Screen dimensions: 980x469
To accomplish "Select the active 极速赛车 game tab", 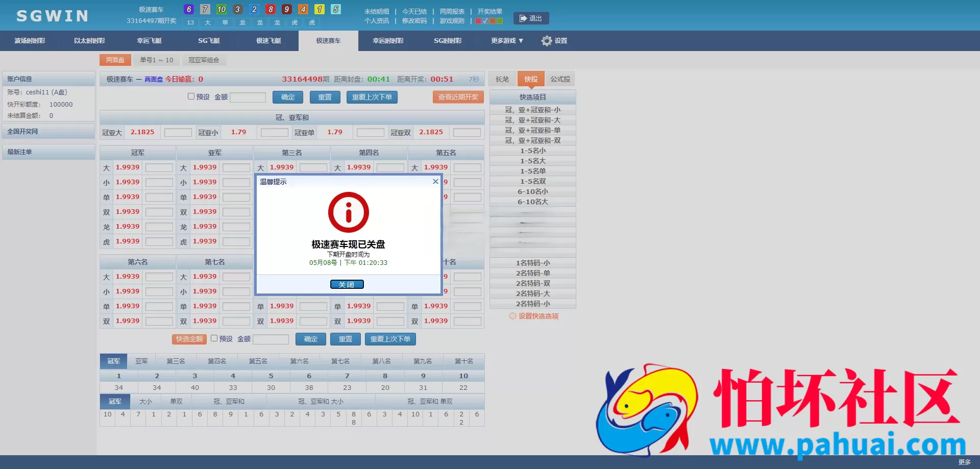I will [x=328, y=41].
